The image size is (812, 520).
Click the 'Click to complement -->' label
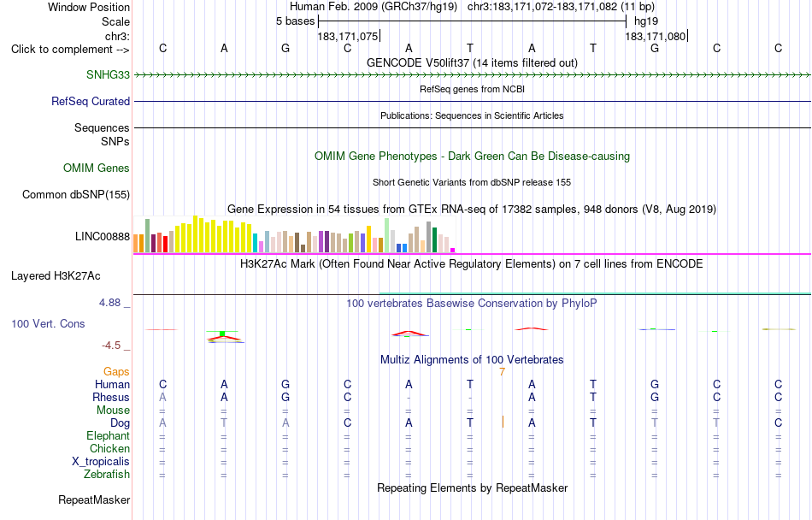click(70, 50)
